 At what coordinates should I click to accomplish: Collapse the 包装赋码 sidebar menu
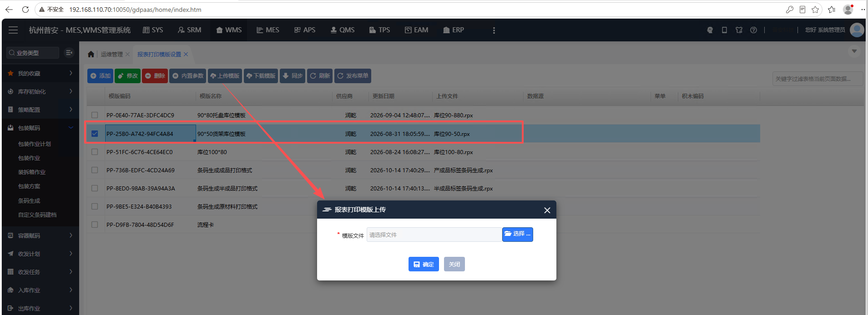click(x=40, y=128)
